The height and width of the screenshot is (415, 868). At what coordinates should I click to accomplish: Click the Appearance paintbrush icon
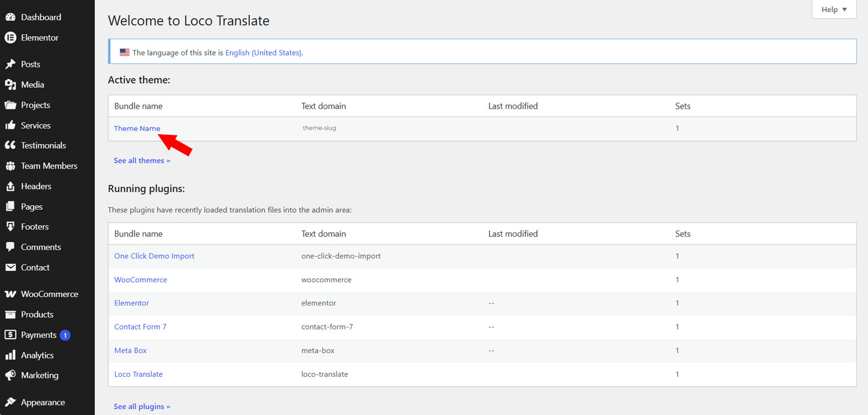pos(10,402)
